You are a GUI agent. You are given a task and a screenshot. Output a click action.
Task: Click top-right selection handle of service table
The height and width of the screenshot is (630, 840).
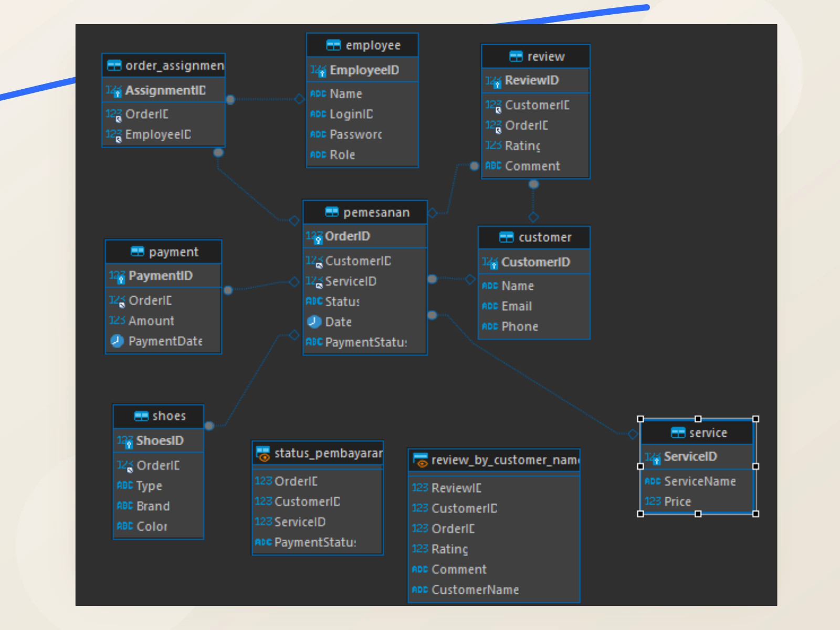756,419
